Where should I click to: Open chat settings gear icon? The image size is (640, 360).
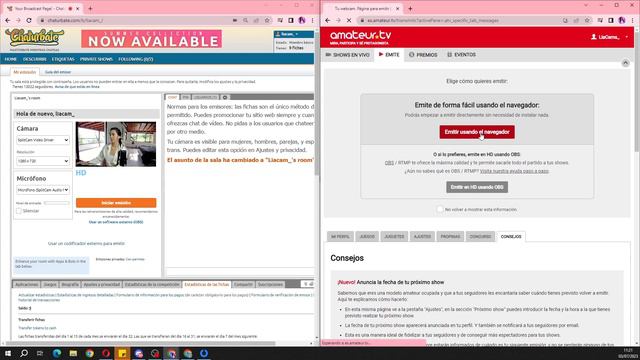224,97
